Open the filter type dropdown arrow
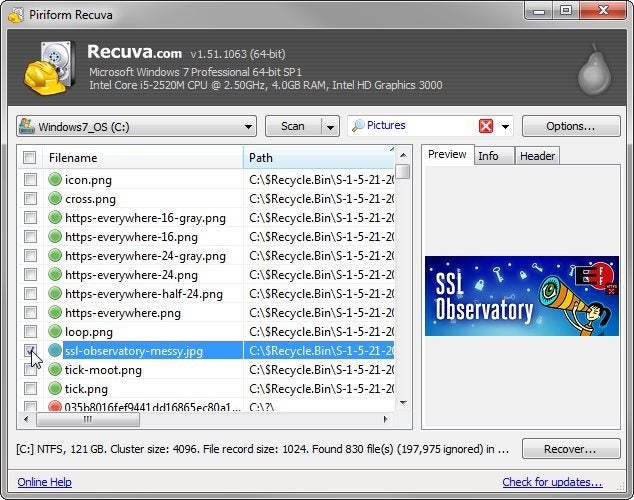The image size is (634, 500). [505, 127]
